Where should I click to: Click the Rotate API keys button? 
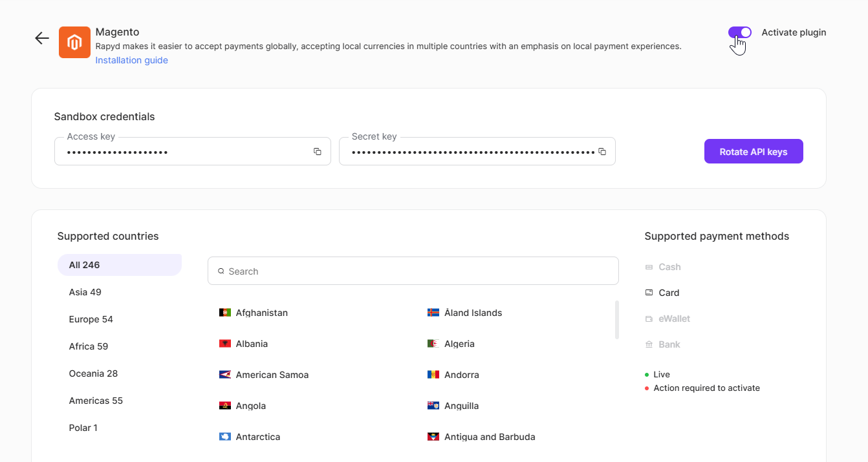point(754,151)
